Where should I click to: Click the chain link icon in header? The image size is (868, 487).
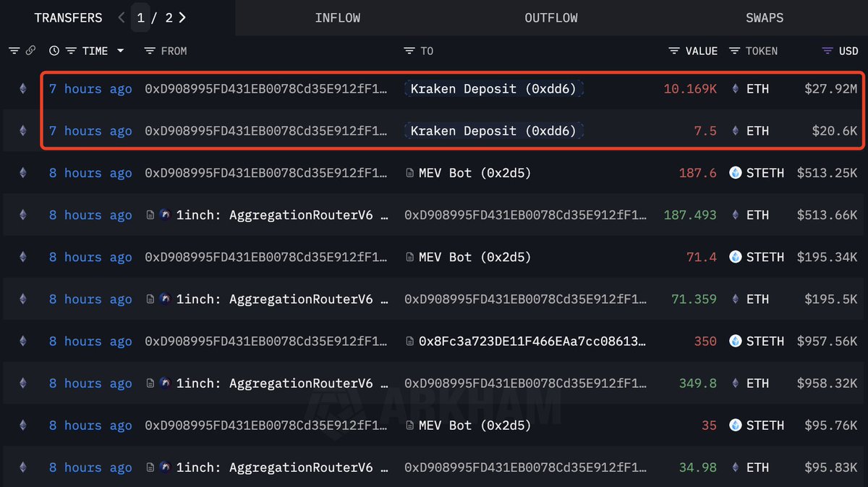30,51
